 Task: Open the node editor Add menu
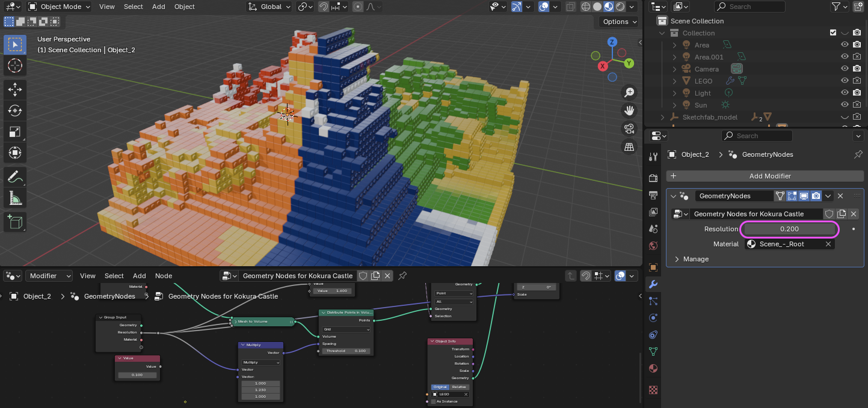tap(140, 276)
